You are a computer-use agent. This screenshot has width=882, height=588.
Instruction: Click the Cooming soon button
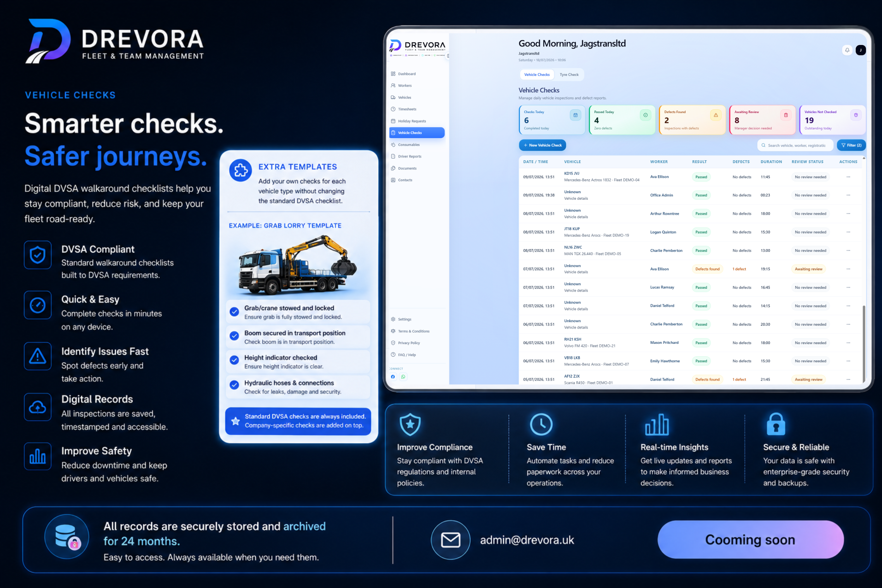click(x=751, y=540)
